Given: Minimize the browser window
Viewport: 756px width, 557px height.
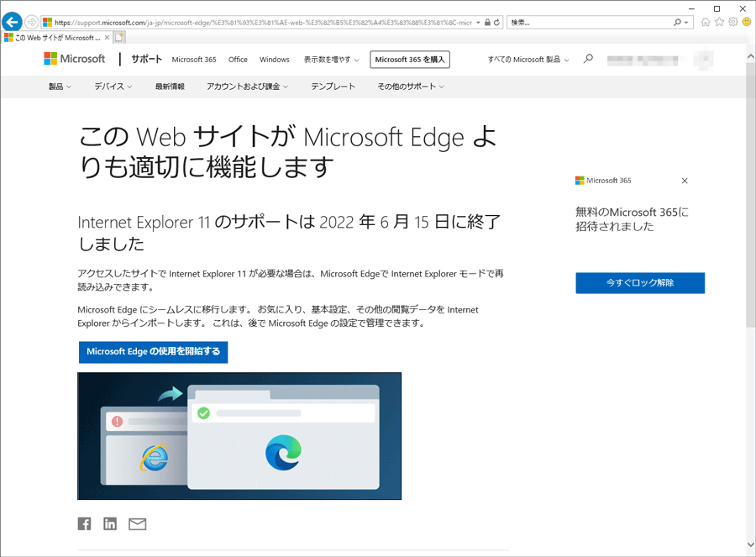Looking at the screenshot, I should 691,8.
